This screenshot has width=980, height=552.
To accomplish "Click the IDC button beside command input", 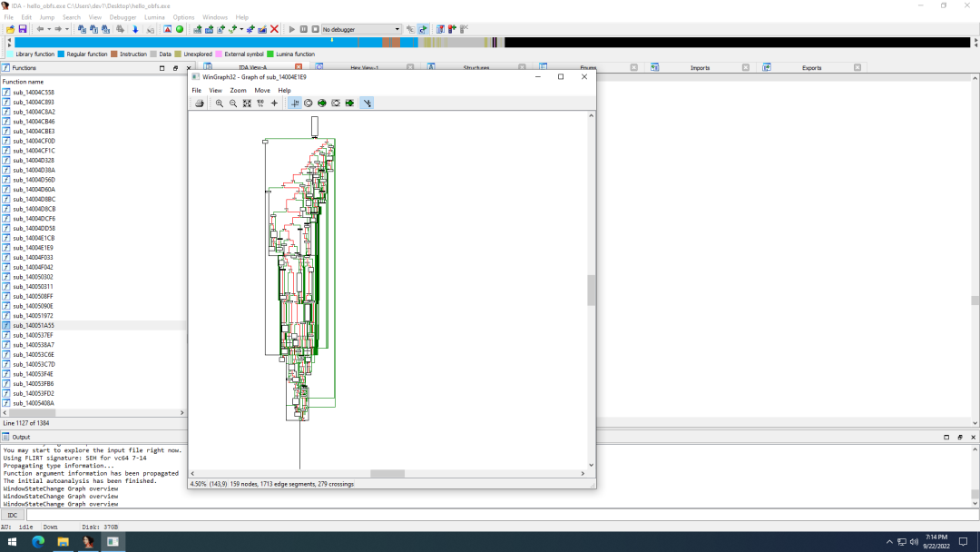I will point(13,516).
